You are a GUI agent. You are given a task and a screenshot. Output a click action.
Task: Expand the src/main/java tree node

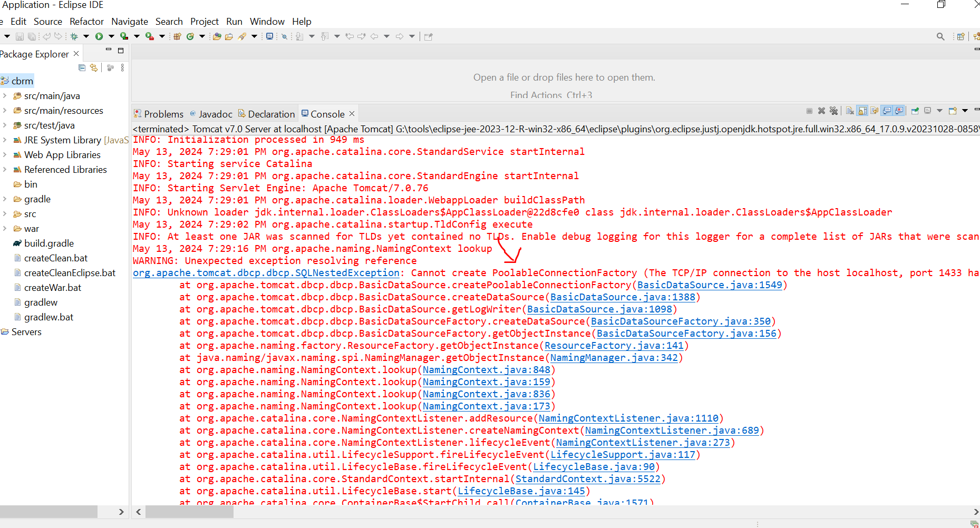[5, 96]
